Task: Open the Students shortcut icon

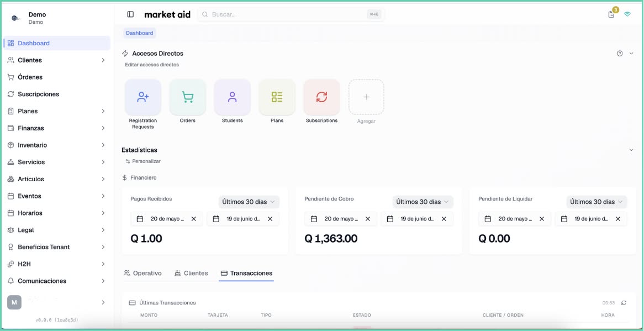Action: [233, 97]
